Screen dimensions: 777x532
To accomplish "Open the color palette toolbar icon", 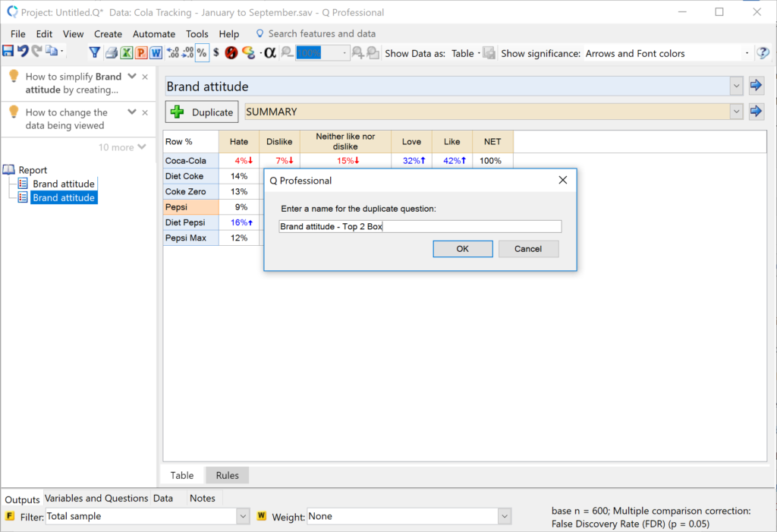I will tap(248, 52).
